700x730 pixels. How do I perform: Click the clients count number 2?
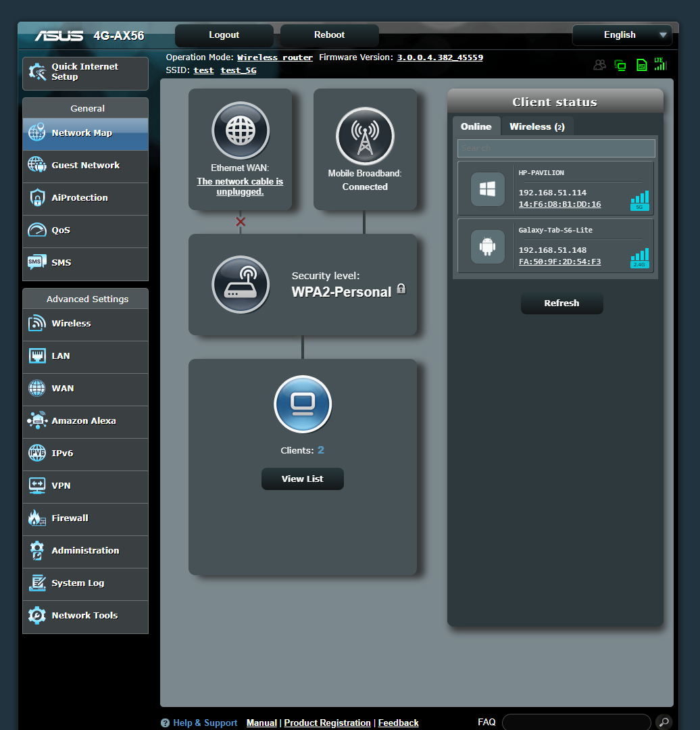[x=321, y=450]
